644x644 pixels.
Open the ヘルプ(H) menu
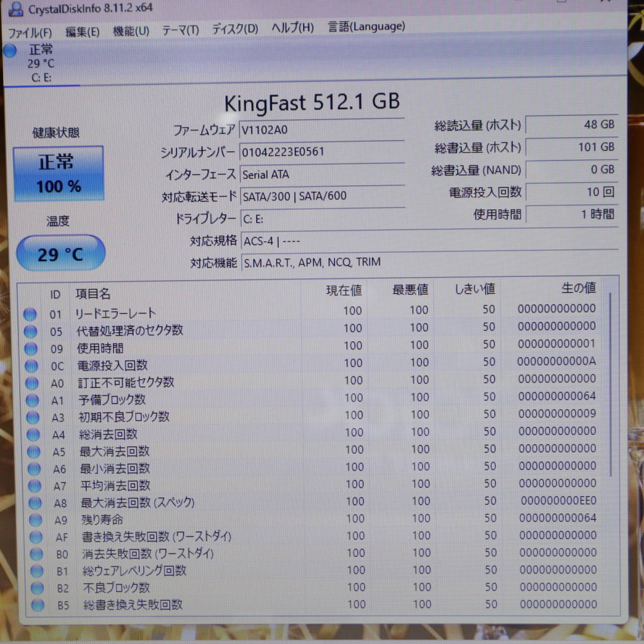tap(292, 28)
